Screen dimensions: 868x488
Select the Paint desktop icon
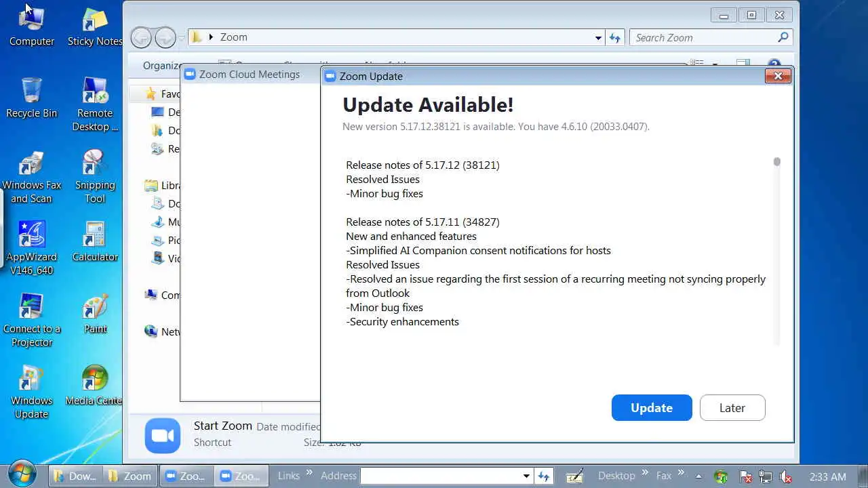[95, 314]
